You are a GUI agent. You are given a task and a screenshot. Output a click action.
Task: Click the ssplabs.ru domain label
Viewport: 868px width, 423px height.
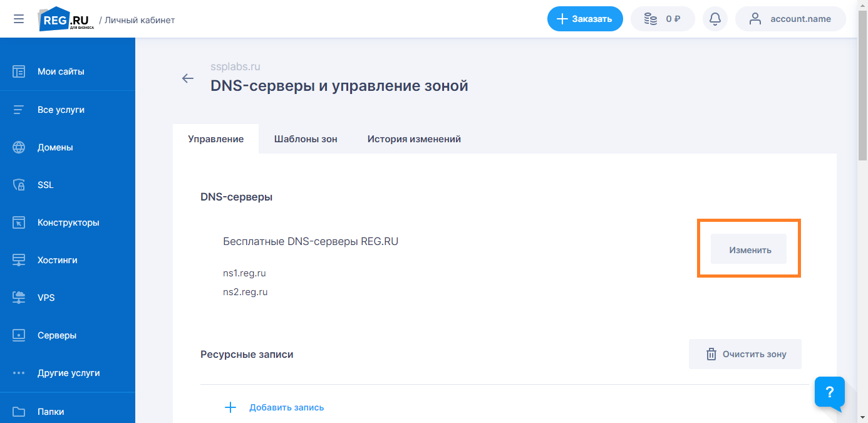235,66
